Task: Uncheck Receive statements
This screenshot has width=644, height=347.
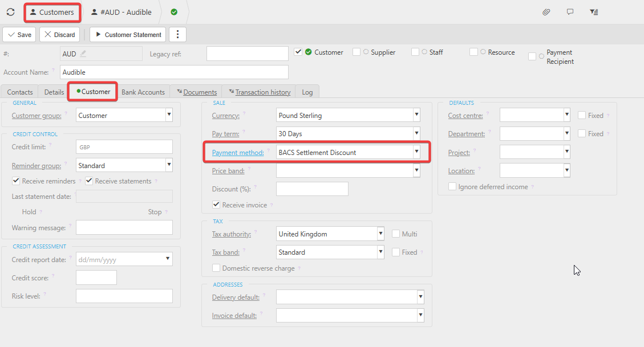Action: [x=89, y=181]
